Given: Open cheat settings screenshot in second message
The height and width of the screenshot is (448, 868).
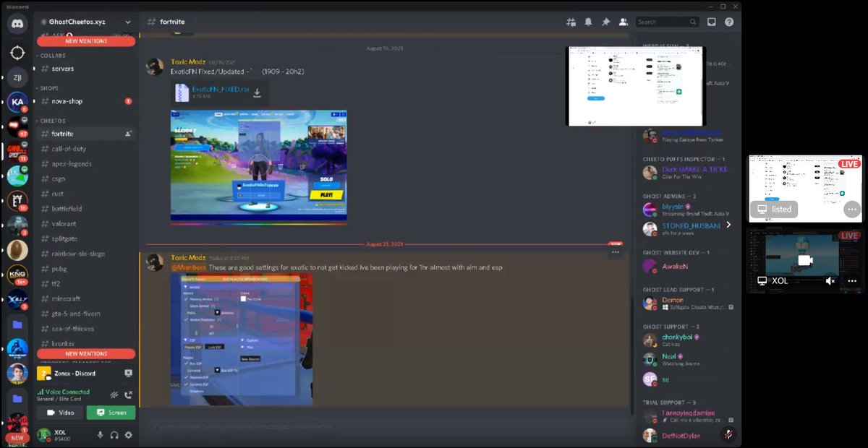Looking at the screenshot, I should tap(242, 339).
